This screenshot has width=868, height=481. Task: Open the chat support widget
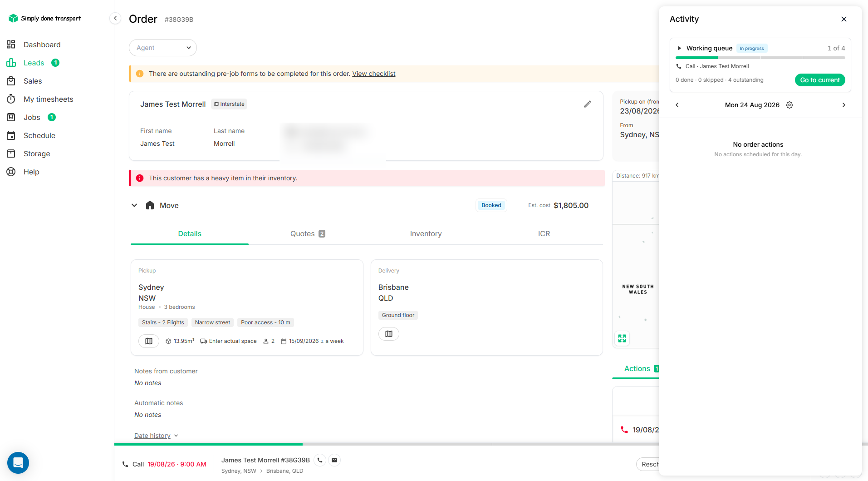pos(18,463)
